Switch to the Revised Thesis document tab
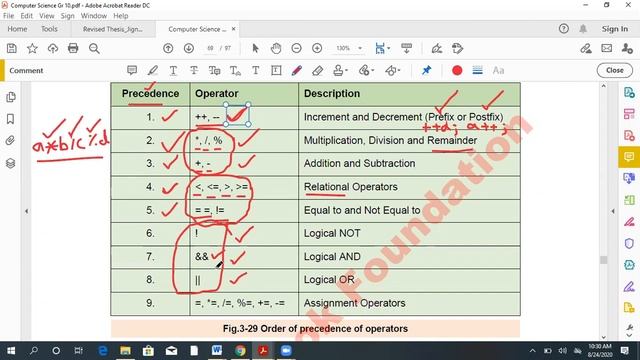 113,29
